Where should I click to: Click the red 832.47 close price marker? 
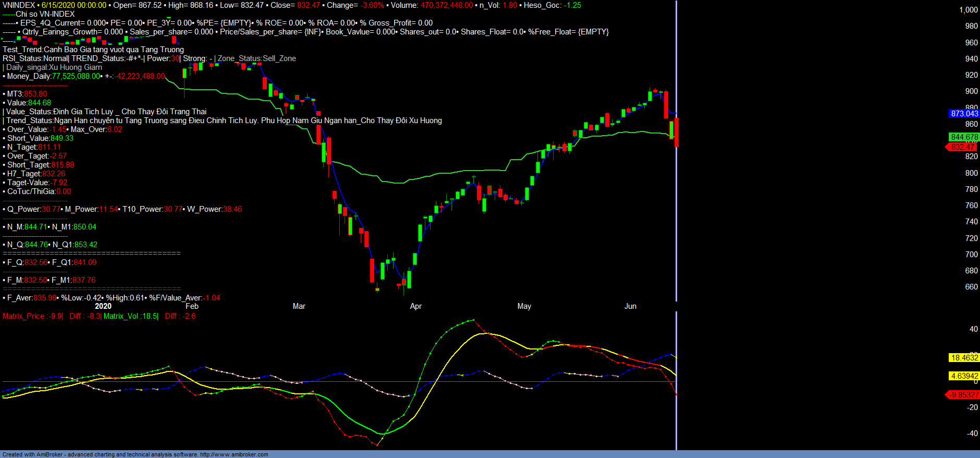[x=963, y=147]
